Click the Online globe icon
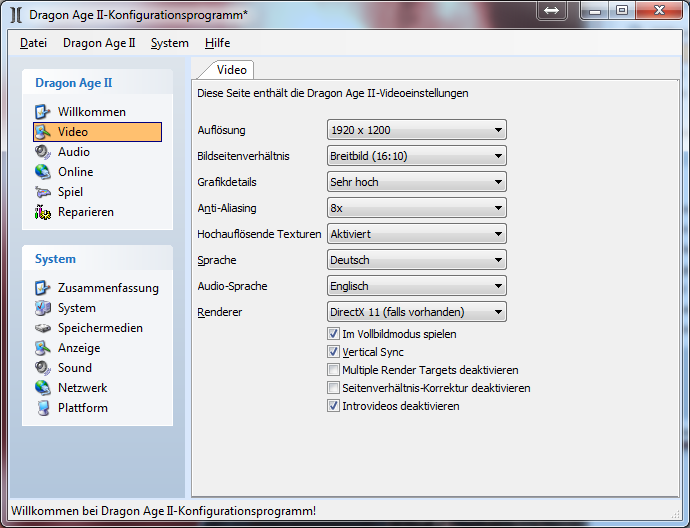 [x=43, y=172]
